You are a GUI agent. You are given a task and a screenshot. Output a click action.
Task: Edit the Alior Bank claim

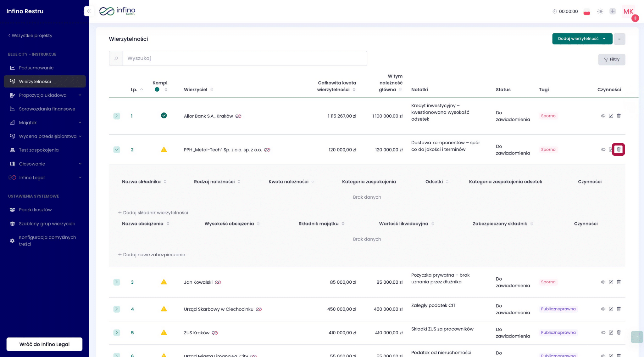tap(611, 116)
